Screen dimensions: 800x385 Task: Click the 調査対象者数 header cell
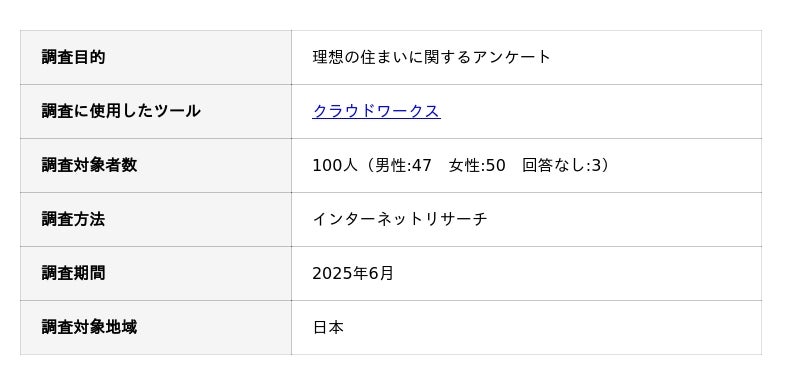coord(156,165)
